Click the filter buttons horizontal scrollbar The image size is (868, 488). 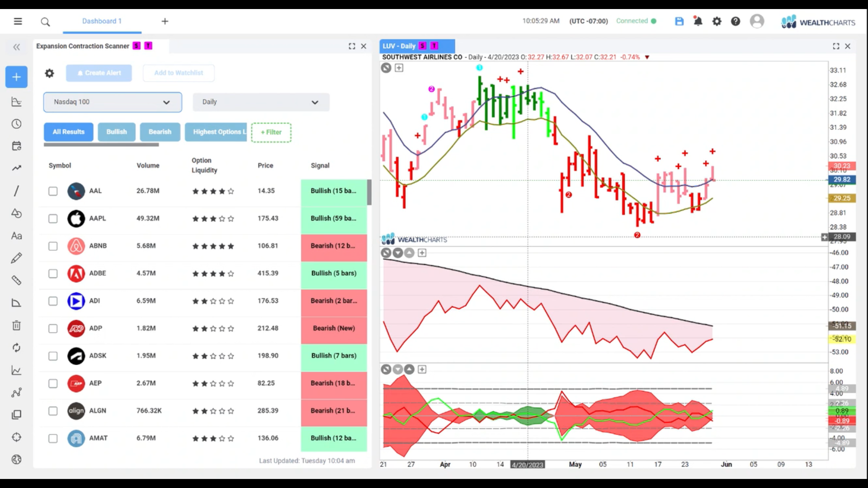pos(101,145)
